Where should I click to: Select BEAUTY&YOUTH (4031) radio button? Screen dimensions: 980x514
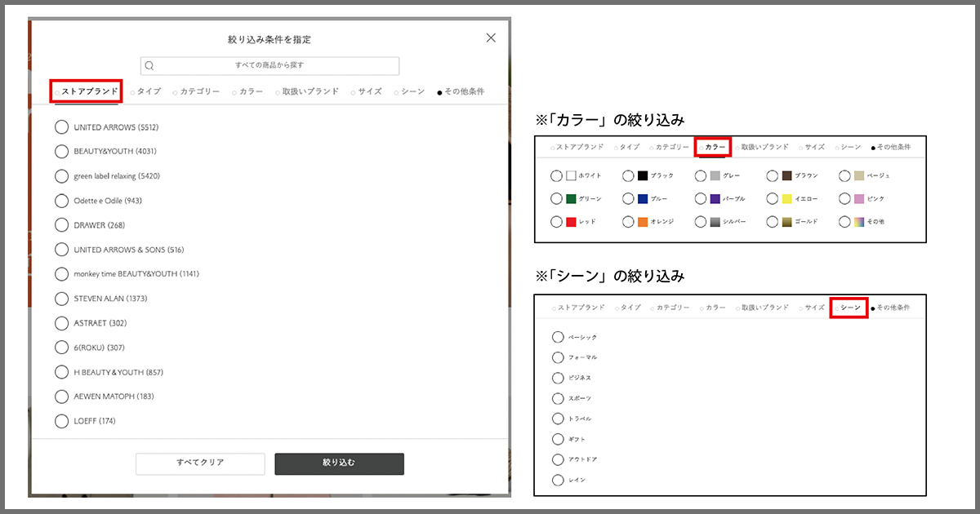61,152
